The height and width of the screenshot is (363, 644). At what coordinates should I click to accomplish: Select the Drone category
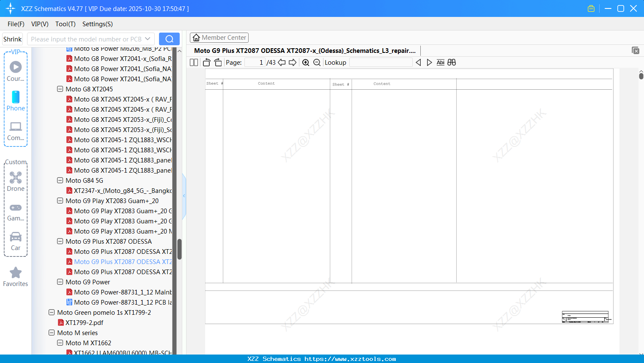click(16, 181)
